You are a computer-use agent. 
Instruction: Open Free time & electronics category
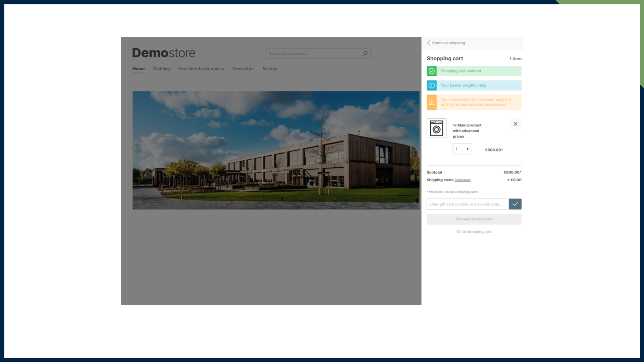click(201, 69)
